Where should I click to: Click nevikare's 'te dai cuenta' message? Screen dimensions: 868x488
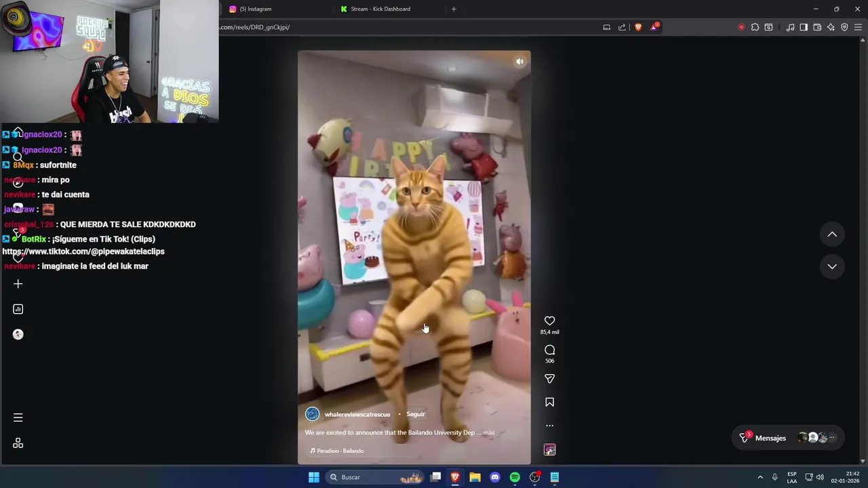point(66,195)
